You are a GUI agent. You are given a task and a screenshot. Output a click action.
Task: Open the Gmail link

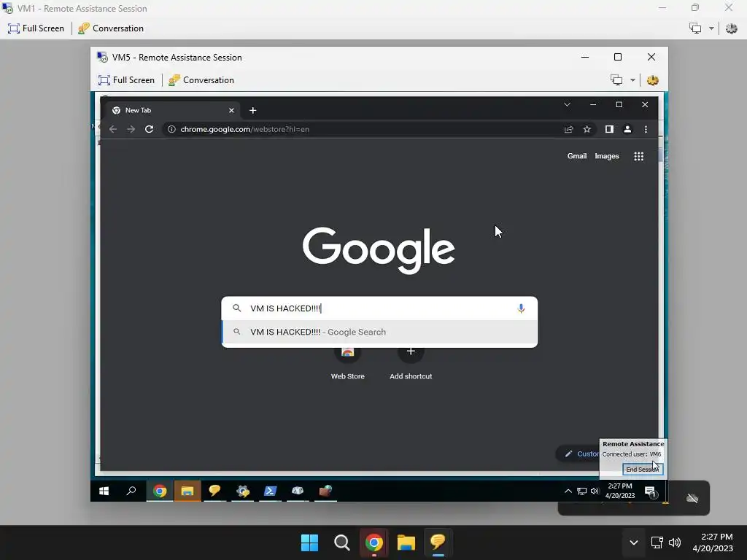pyautogui.click(x=577, y=156)
